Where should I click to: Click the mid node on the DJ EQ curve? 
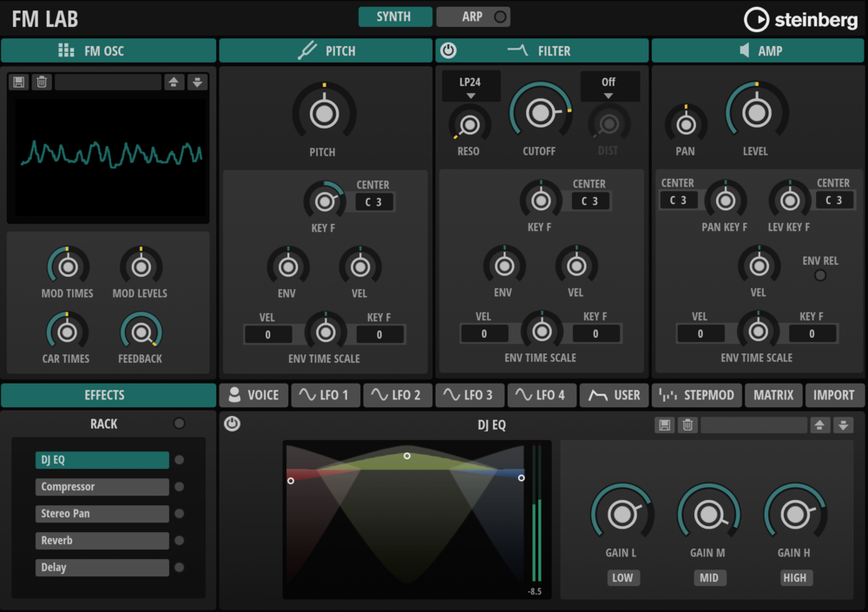tap(407, 455)
